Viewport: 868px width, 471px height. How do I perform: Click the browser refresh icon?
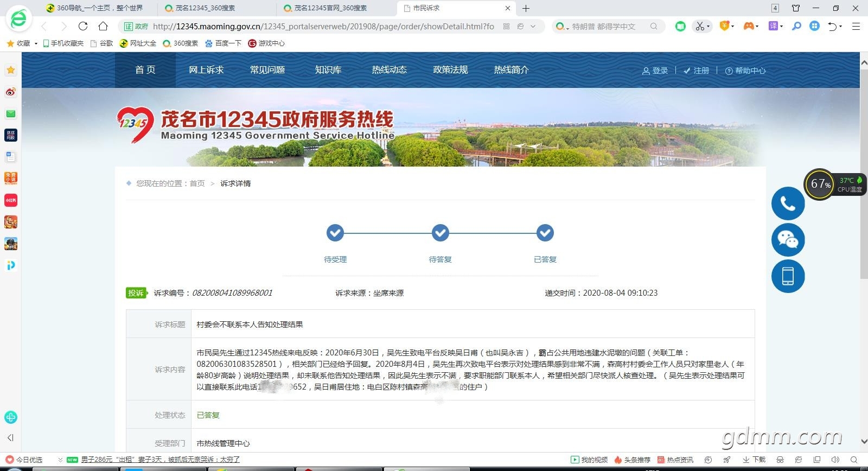(x=83, y=26)
